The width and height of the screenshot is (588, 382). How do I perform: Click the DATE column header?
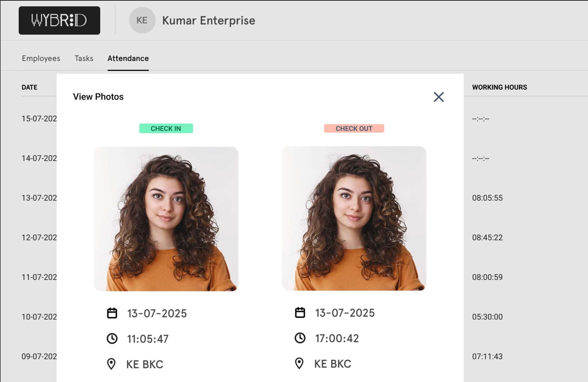[x=29, y=87]
